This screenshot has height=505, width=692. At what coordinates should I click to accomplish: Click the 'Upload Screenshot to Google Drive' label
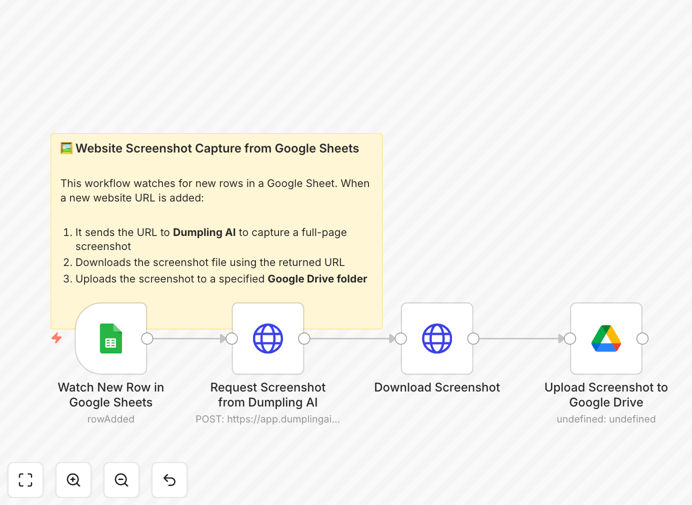606,395
